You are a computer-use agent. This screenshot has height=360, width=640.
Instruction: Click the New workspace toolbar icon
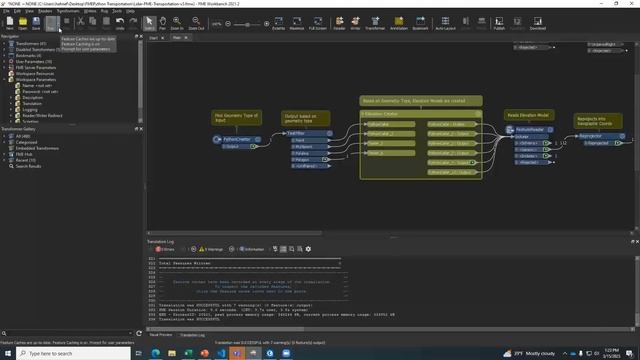[x=9, y=23]
